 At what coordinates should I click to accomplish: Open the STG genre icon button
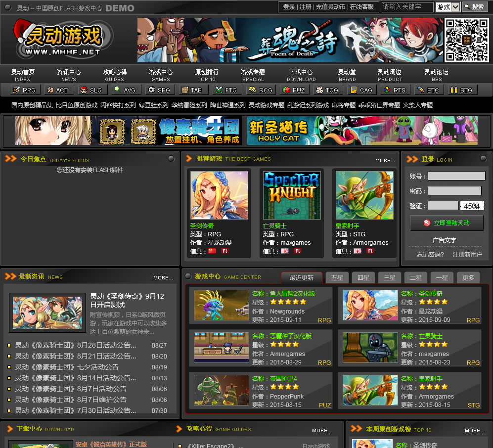(462, 90)
